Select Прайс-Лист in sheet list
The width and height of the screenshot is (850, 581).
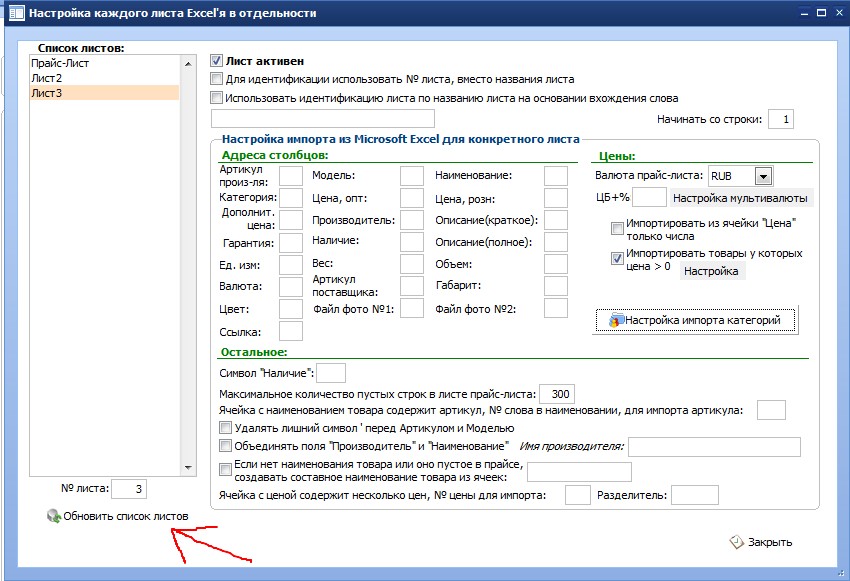coord(104,63)
